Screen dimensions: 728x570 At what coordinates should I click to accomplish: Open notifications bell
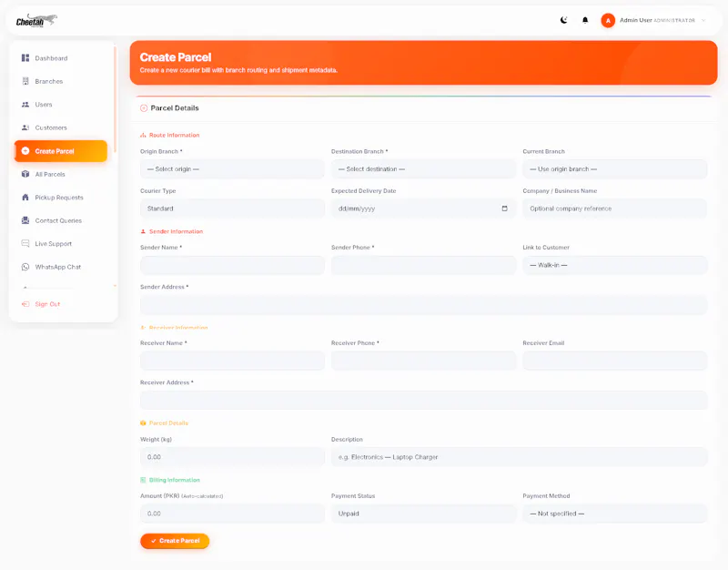coord(585,20)
